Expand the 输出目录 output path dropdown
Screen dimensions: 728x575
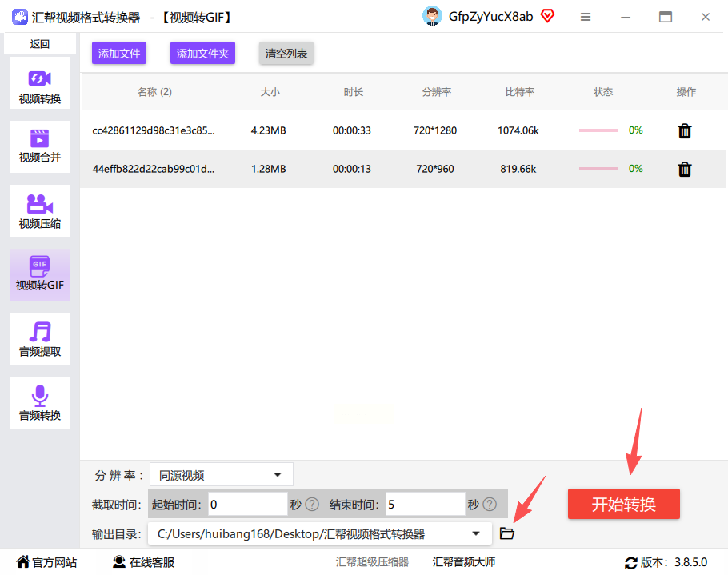click(476, 533)
